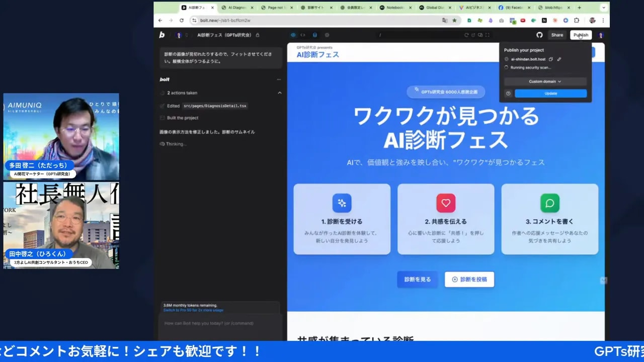The image size is (644, 362).
Task: Click the 診断を投稿 button on the page
Action: (469, 280)
